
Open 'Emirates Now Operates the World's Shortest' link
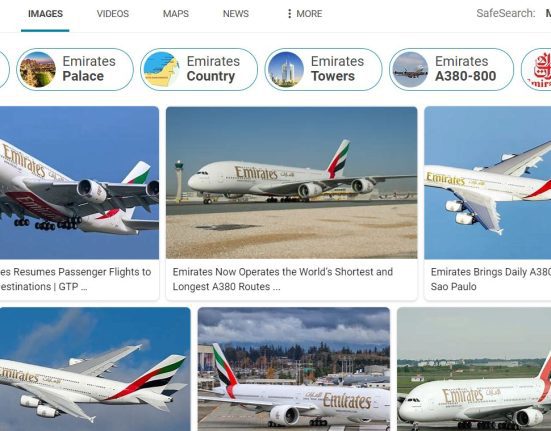click(283, 279)
